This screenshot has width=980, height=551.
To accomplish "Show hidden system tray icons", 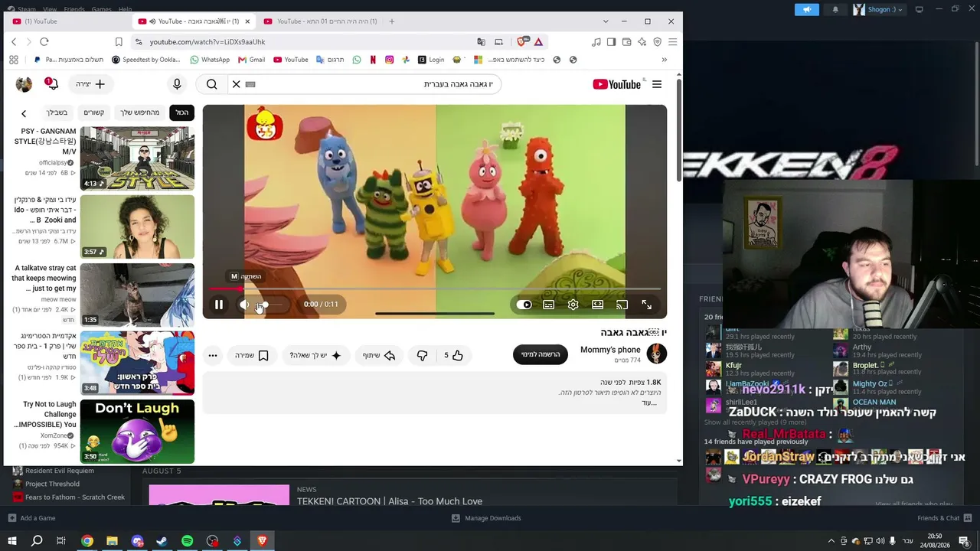I will coord(831,541).
